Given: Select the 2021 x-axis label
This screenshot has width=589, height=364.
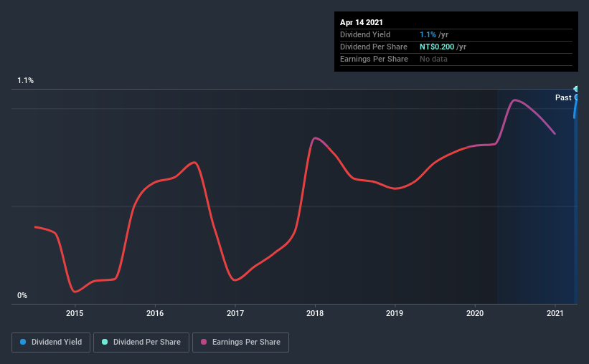Looking at the screenshot, I should pos(555,313).
